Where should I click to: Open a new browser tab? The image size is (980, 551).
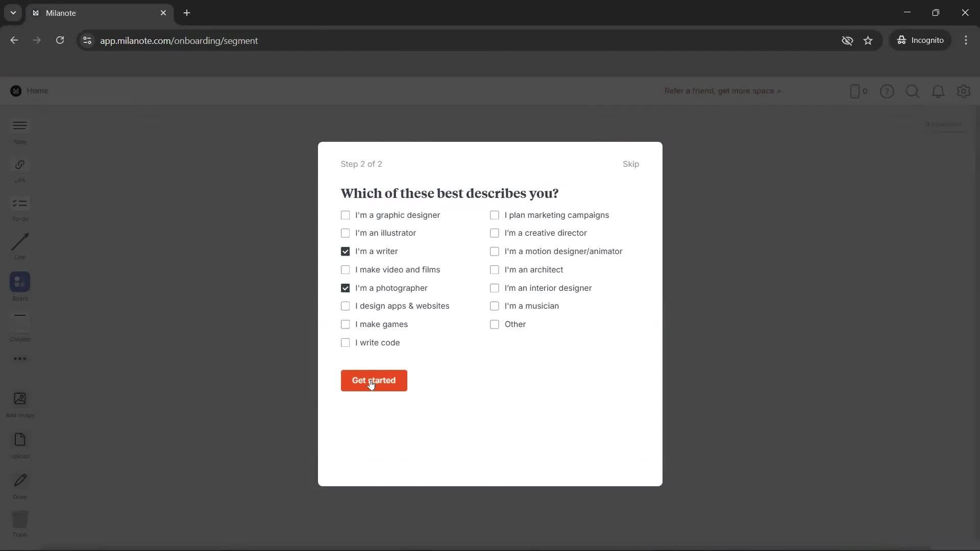[186, 13]
